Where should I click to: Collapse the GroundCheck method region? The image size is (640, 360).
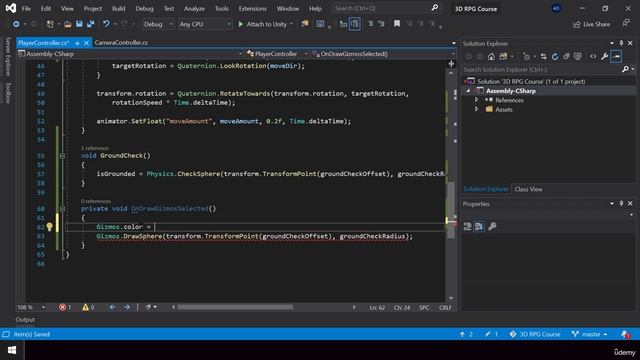point(62,156)
